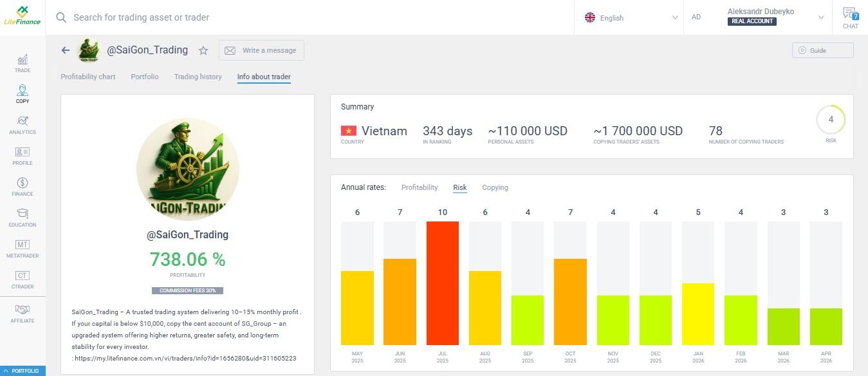868x376 pixels.
Task: Expand the Portfolio panel at bottom left
Action: (x=23, y=371)
